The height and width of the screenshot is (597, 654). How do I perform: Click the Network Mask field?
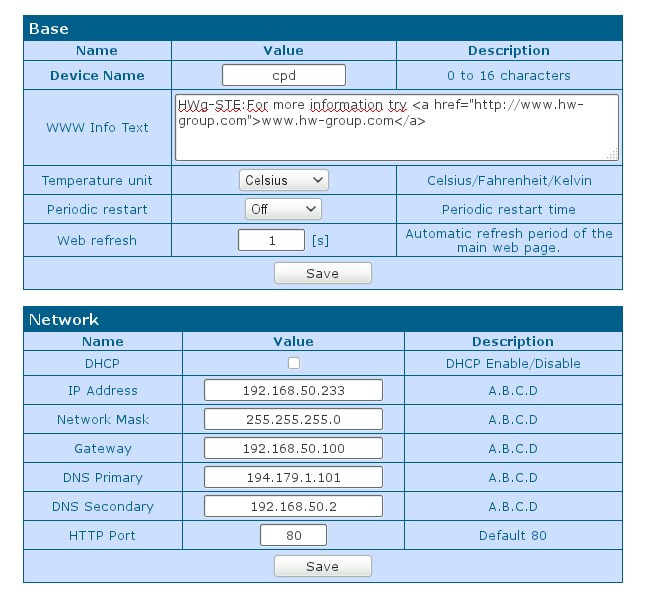coord(294,419)
